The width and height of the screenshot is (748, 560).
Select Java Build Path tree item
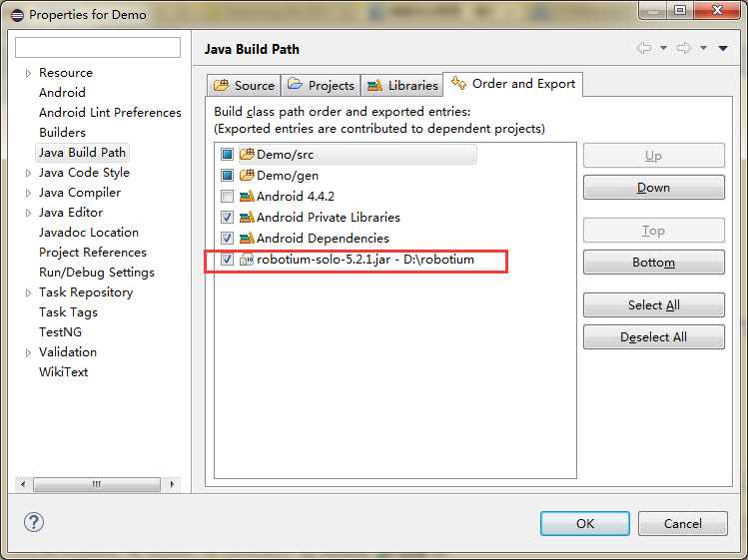pos(83,153)
